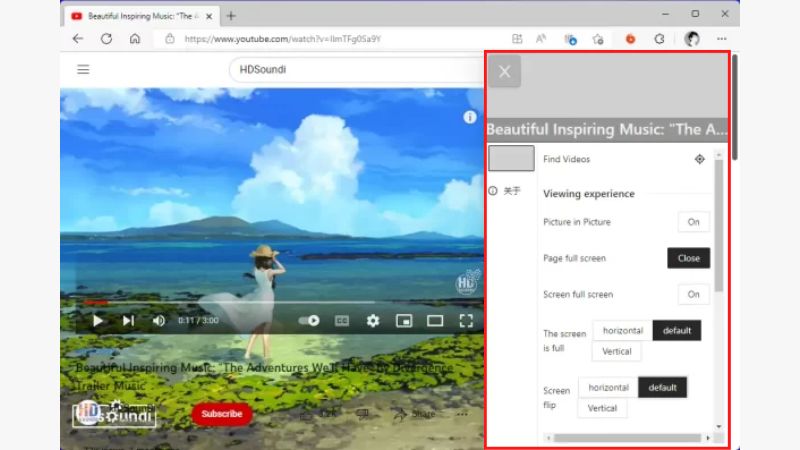
Task: Select horizontal for Screen flip
Action: coord(608,387)
